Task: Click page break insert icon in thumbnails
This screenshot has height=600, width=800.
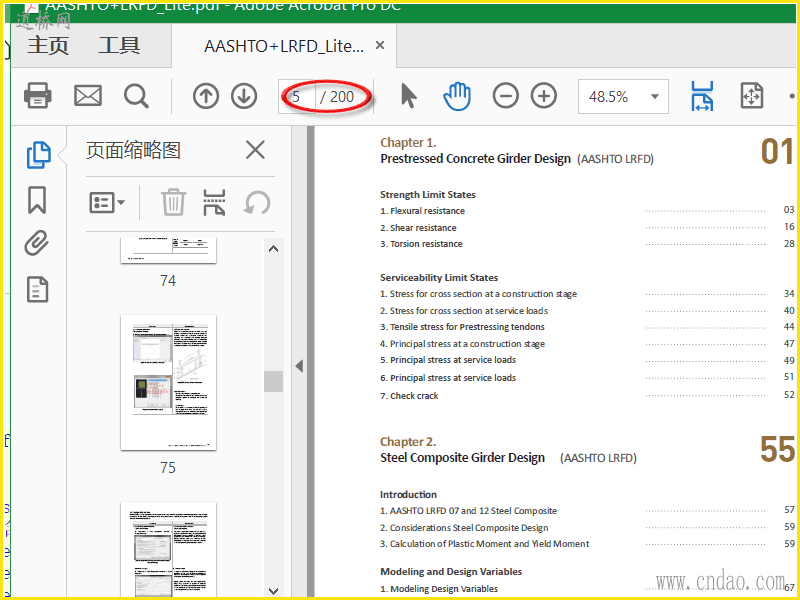Action: point(214,203)
